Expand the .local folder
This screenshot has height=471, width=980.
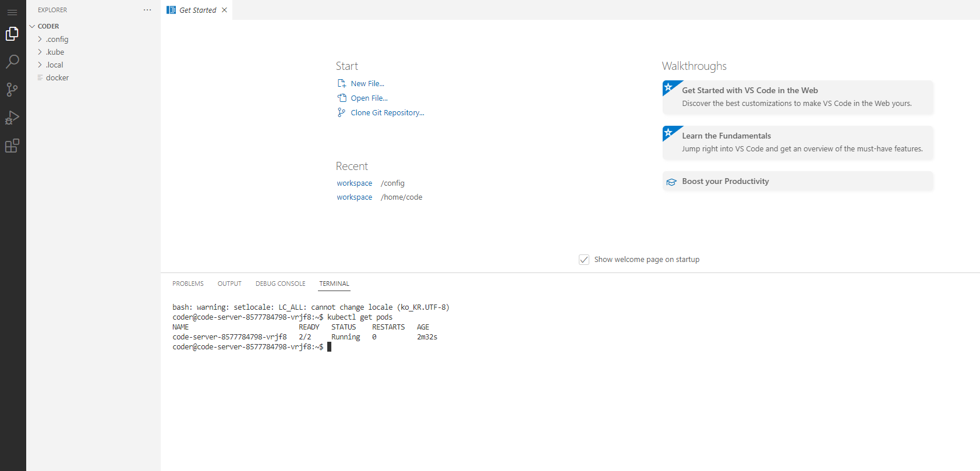(x=93, y=65)
